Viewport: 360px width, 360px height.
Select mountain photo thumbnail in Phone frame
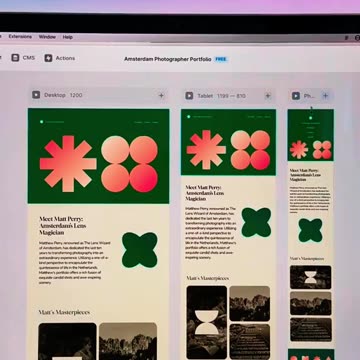point(311,303)
